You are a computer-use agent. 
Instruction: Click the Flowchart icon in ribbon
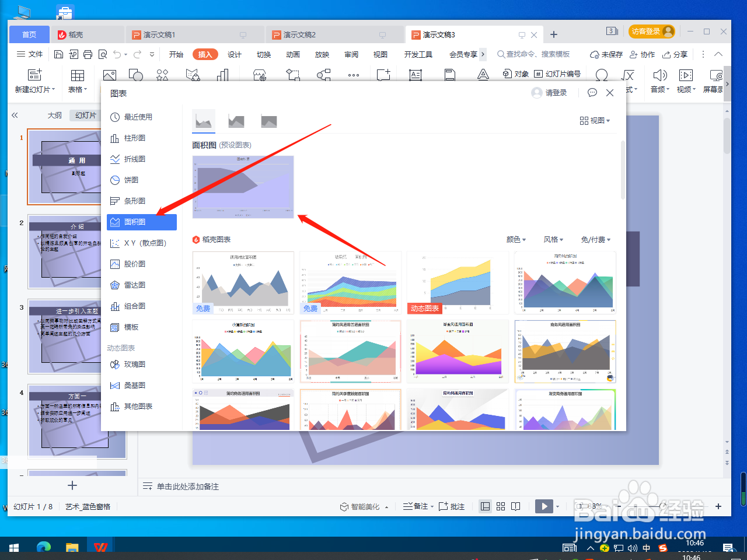(x=293, y=75)
